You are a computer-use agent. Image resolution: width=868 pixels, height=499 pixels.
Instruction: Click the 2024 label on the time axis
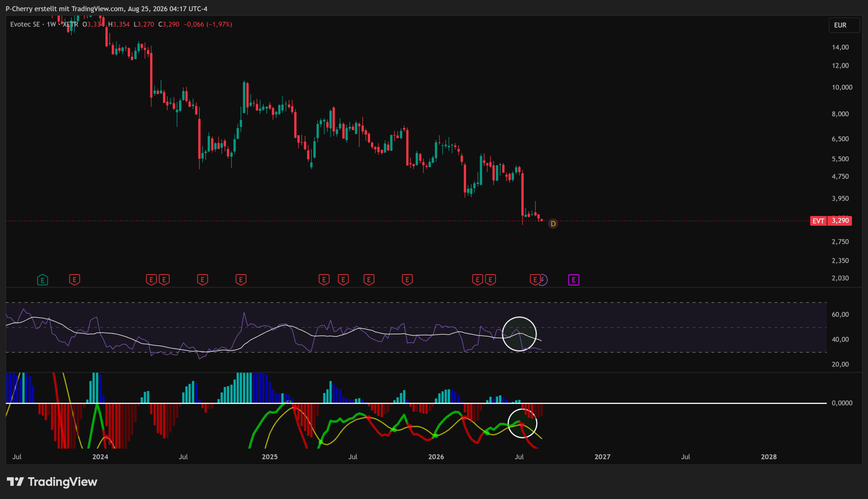100,457
